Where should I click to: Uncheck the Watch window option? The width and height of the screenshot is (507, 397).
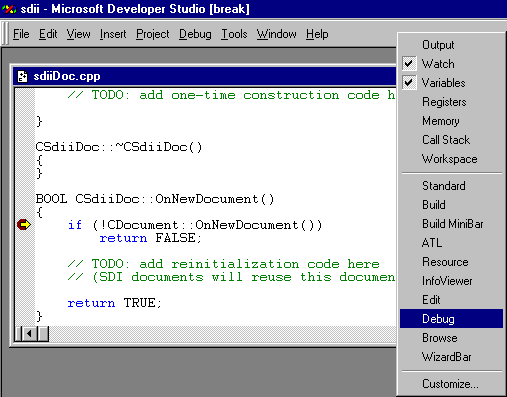(451, 64)
